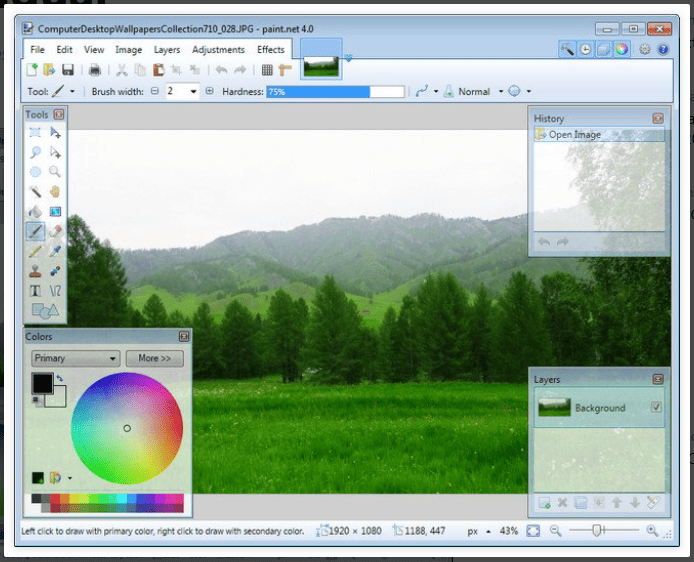
Task: Click the Open file toolbar icon
Action: (x=49, y=69)
